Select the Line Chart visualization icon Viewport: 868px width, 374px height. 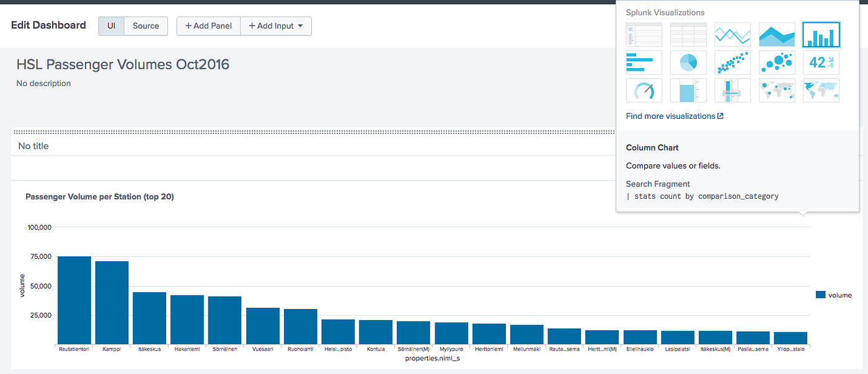point(732,35)
